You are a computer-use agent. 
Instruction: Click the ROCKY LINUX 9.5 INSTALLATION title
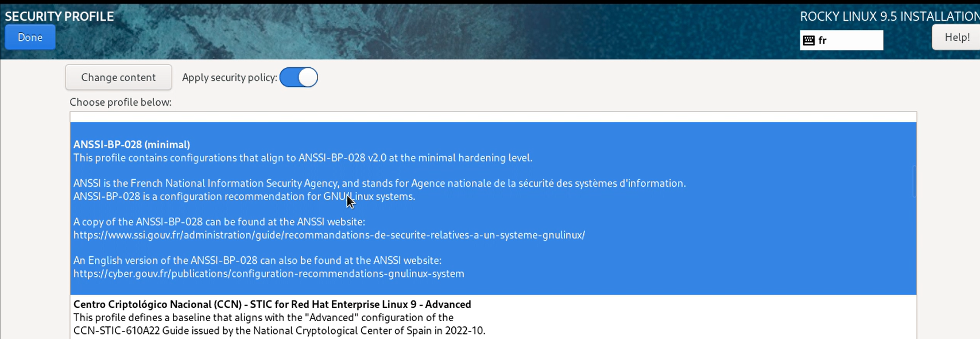(x=890, y=16)
